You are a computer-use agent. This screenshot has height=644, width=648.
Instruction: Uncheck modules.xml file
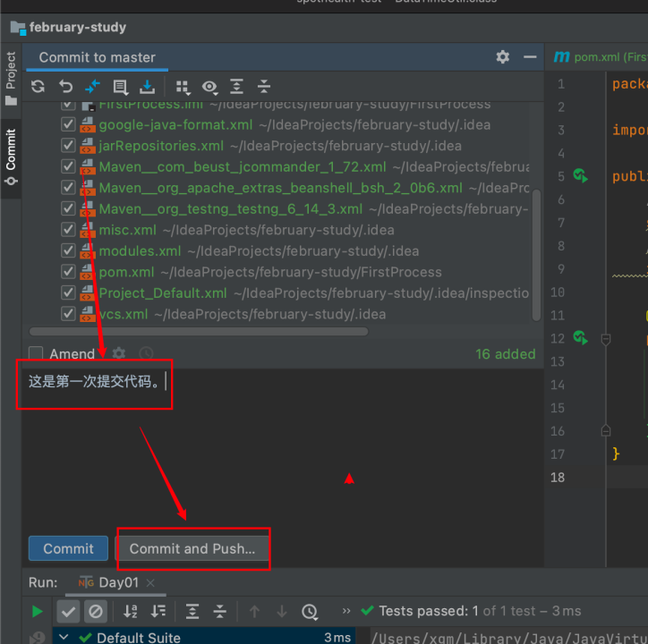coord(68,250)
